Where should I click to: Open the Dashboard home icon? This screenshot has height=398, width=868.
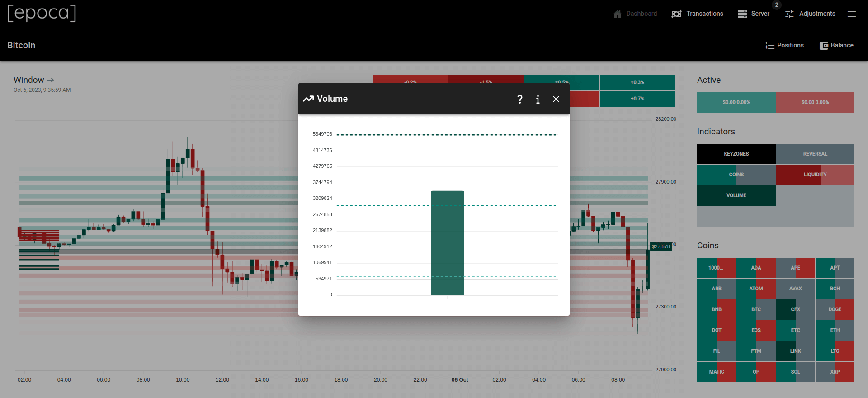coord(618,14)
